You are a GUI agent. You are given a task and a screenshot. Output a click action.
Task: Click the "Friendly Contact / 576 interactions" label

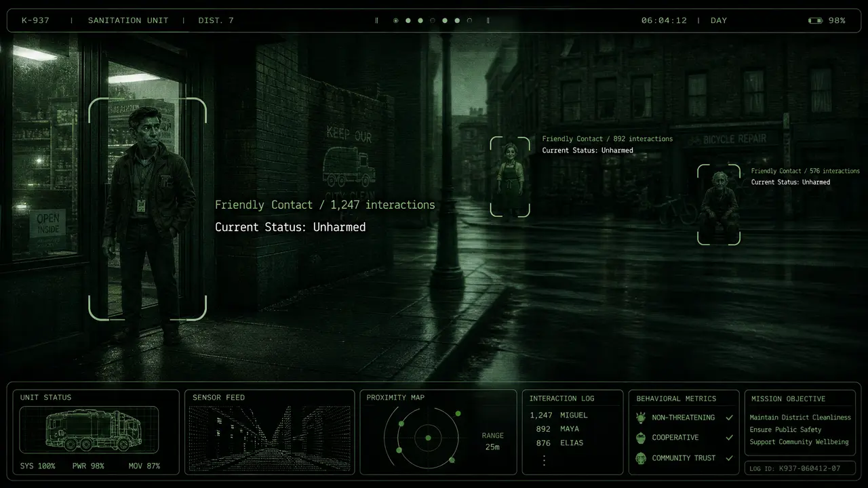[x=806, y=171]
